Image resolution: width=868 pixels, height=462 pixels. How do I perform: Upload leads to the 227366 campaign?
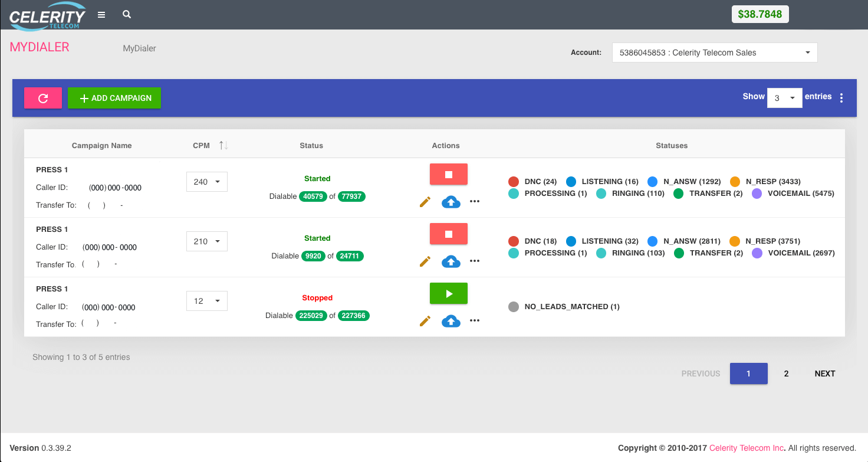tap(451, 321)
